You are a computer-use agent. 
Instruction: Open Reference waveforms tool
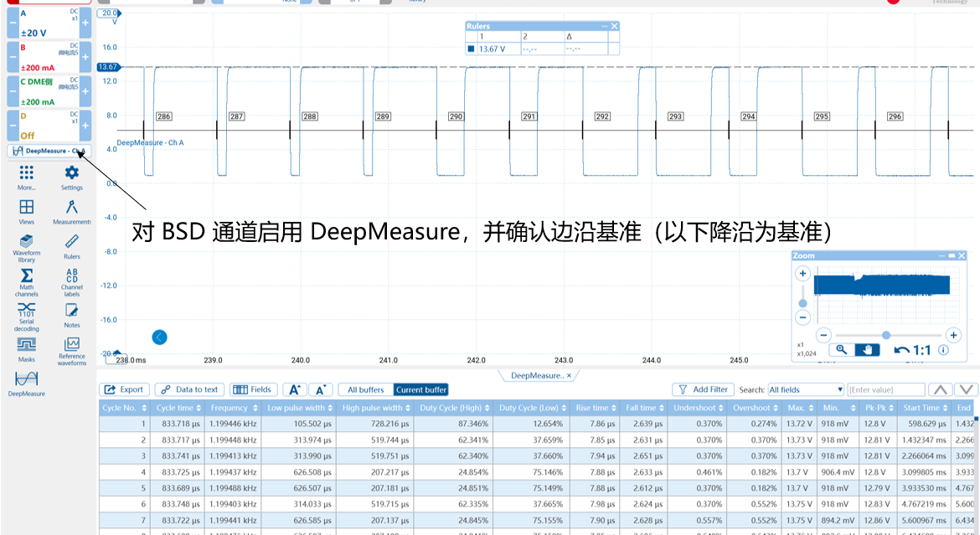pos(72,352)
